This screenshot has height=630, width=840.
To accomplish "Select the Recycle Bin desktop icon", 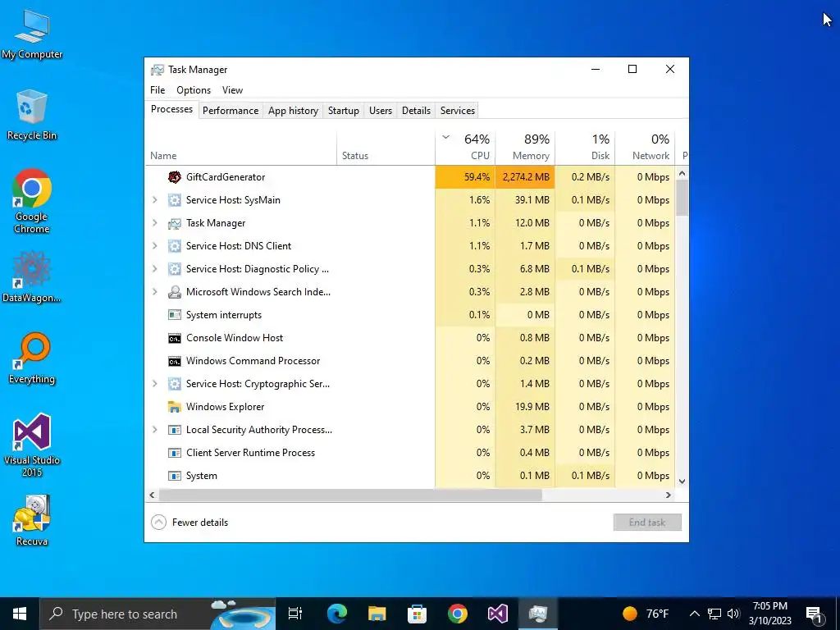I will [32, 115].
